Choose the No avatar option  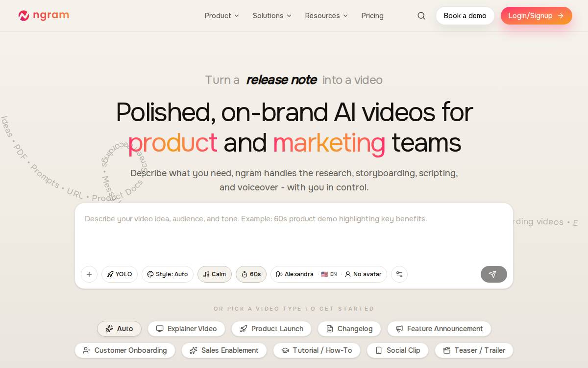point(363,274)
